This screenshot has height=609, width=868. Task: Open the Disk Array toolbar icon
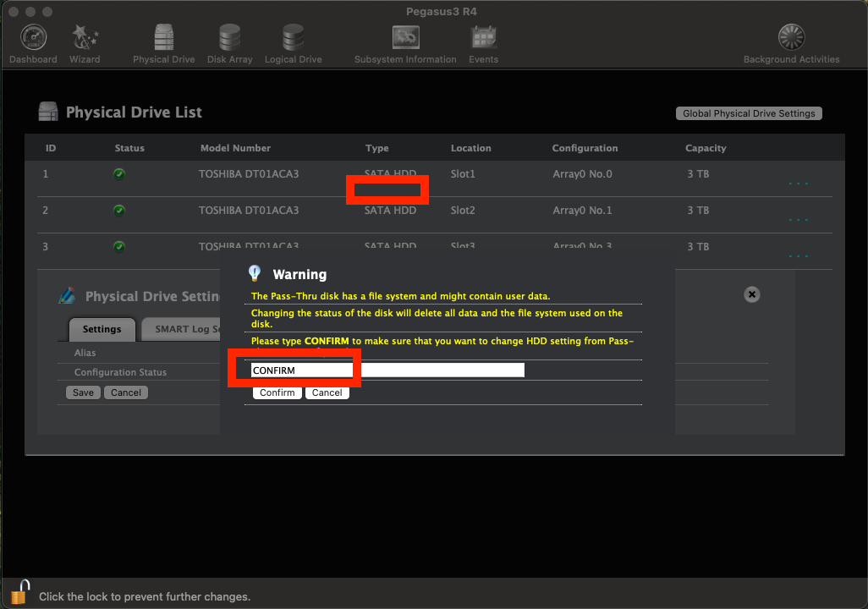pos(230,38)
